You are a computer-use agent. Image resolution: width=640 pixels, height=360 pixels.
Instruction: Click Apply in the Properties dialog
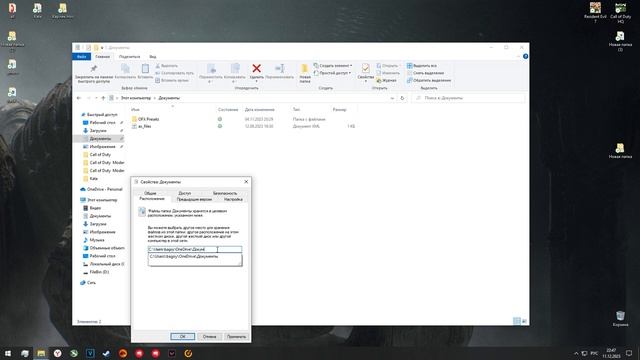[236, 336]
